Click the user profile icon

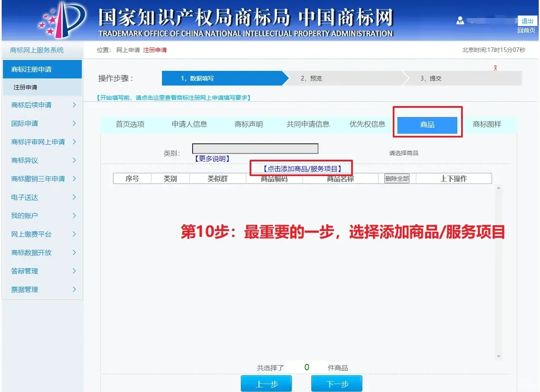(460, 21)
